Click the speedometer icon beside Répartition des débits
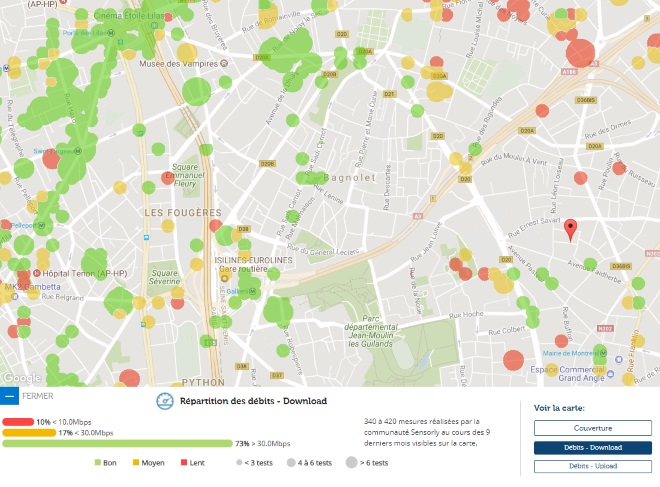Screen dimensions: 660x487 pyautogui.click(x=165, y=401)
